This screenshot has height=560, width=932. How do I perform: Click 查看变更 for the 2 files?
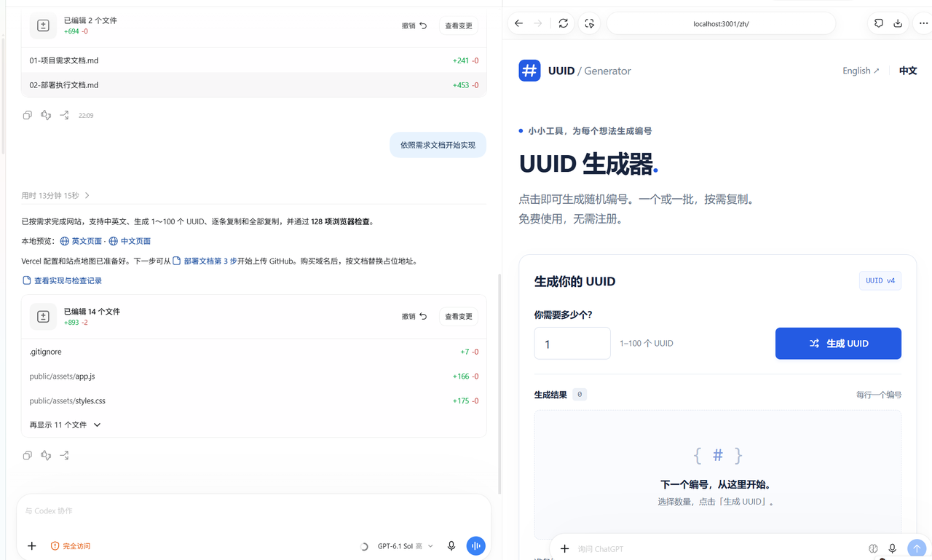459,25
